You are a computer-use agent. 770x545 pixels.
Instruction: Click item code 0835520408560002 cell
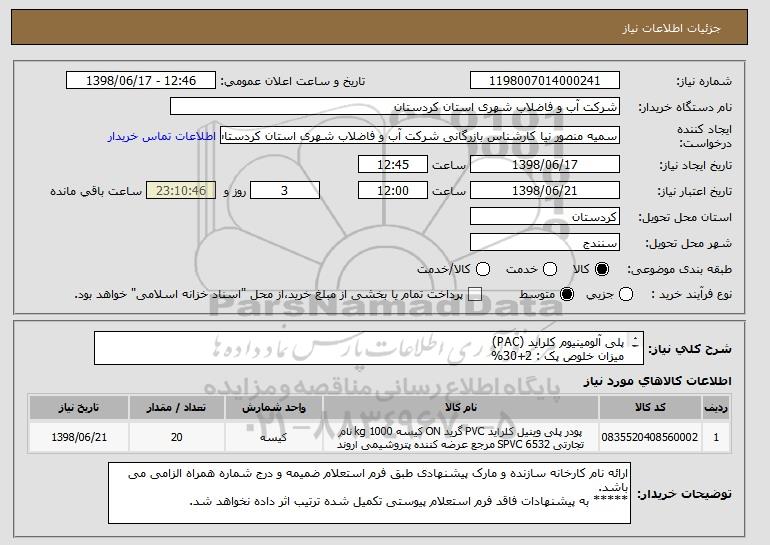(650, 437)
